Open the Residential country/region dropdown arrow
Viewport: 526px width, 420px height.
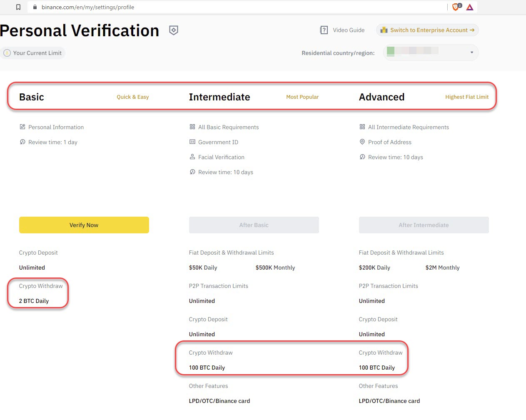472,52
